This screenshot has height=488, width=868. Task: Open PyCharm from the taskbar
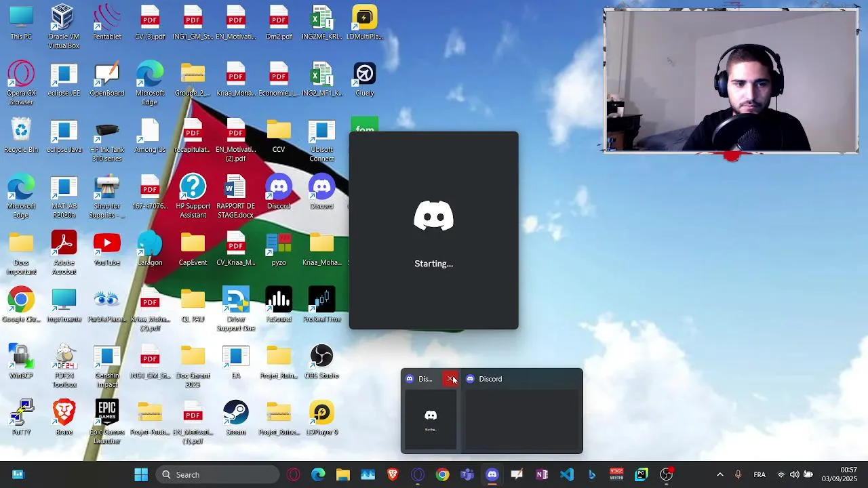(x=642, y=474)
